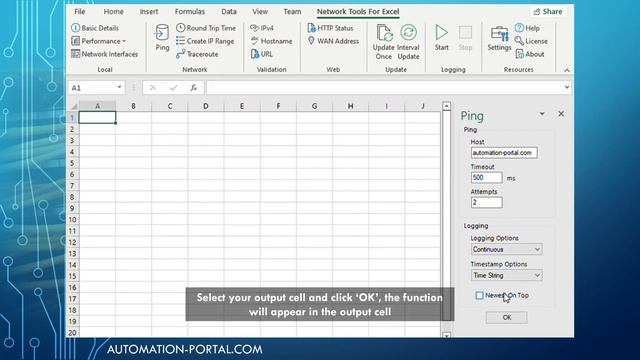Click Interval Update
Viewport: 640px width, 360px height.
click(408, 42)
